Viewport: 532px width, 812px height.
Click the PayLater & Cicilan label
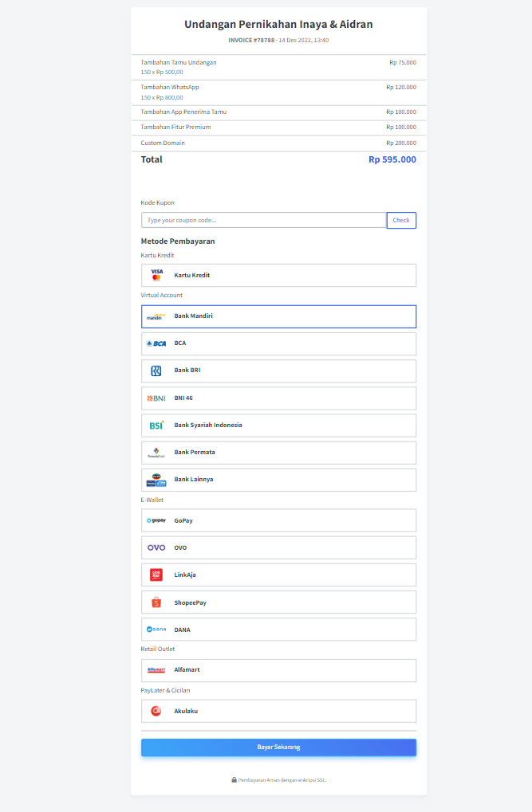pyautogui.click(x=165, y=690)
